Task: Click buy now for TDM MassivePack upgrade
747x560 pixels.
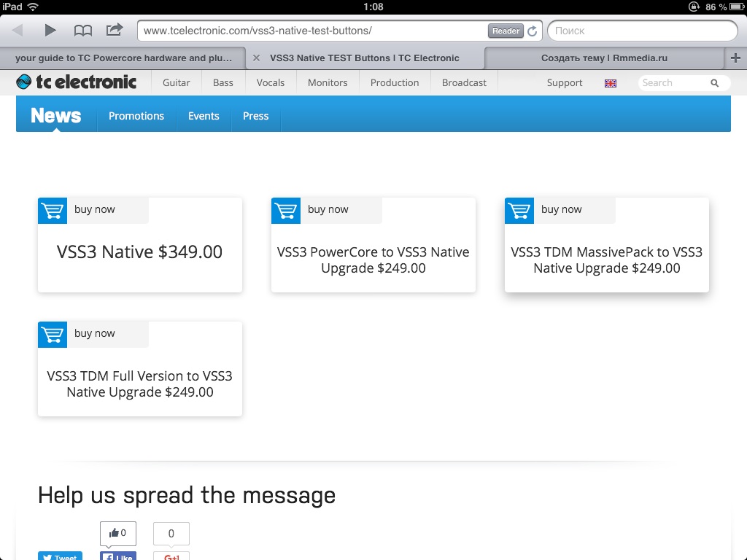Action: 561,209
